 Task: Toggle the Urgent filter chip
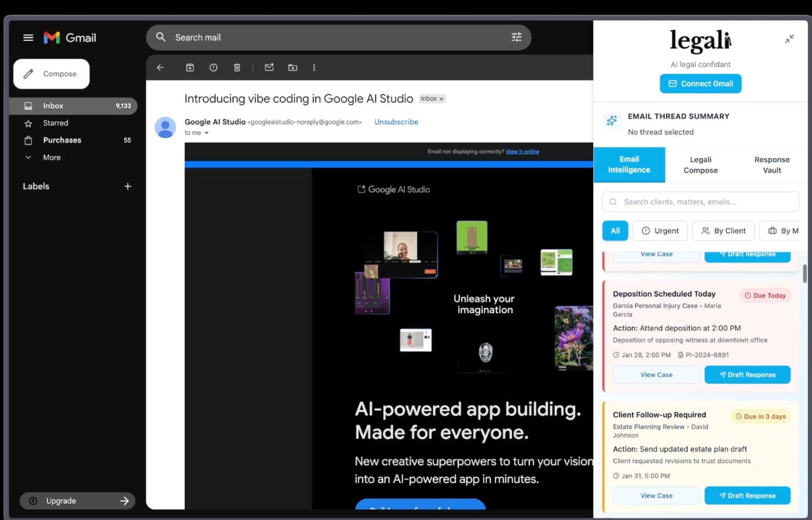[x=660, y=231]
